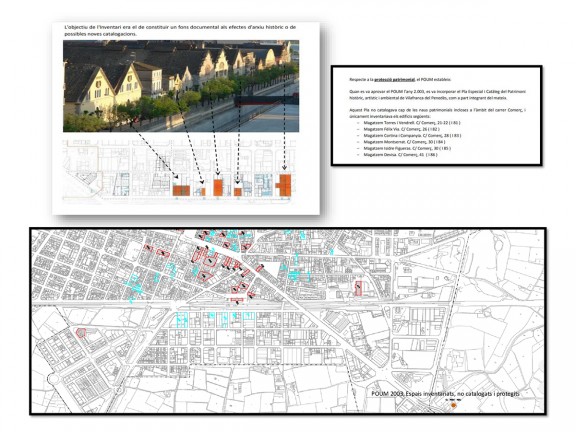The width and height of the screenshot is (576, 432).
Task: Select the isolated red rectangle east of the diagonal avenue
Action: pos(359,288)
